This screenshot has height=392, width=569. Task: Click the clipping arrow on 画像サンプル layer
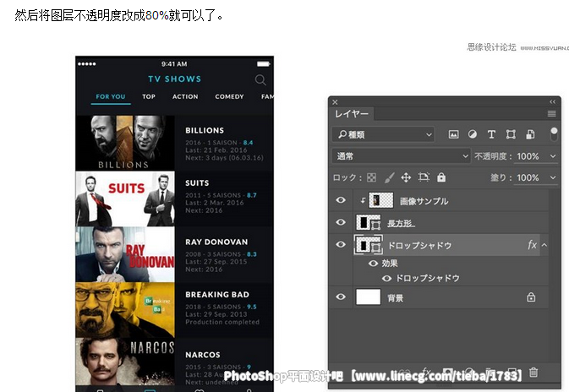[x=363, y=200]
